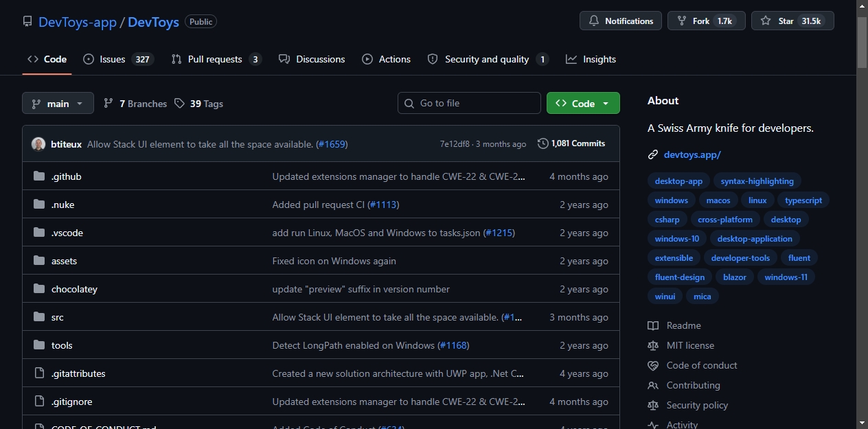The image size is (868, 429).
Task: Open pull request #1659 link in latest commit
Action: coord(332,144)
